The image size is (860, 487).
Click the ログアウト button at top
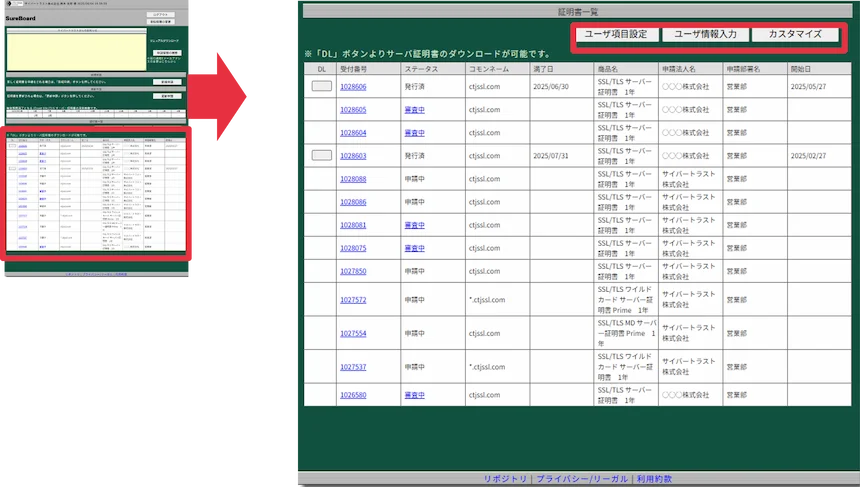161,14
